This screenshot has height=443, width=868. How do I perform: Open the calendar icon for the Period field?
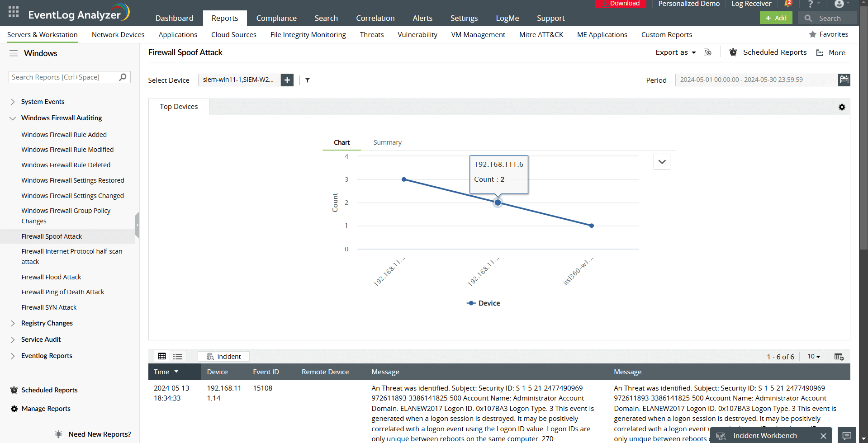click(x=844, y=80)
